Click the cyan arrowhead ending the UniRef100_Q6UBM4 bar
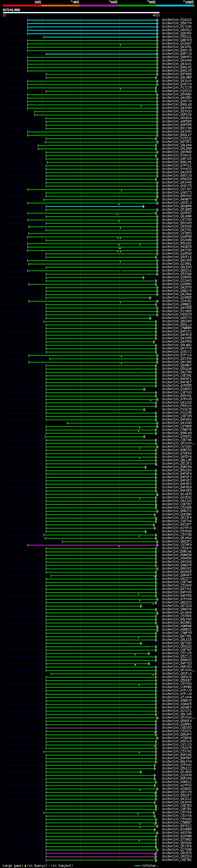Viewport: 197px width, 868px height. [144, 206]
